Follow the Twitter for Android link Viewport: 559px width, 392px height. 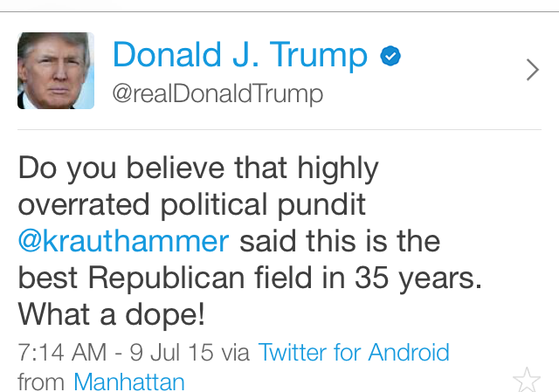point(355,353)
